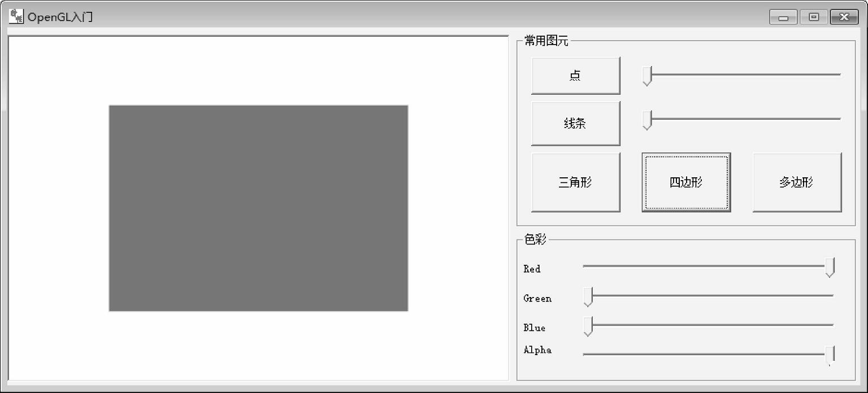This screenshot has width=868, height=393.
Task: Click the Green label text
Action: (537, 298)
